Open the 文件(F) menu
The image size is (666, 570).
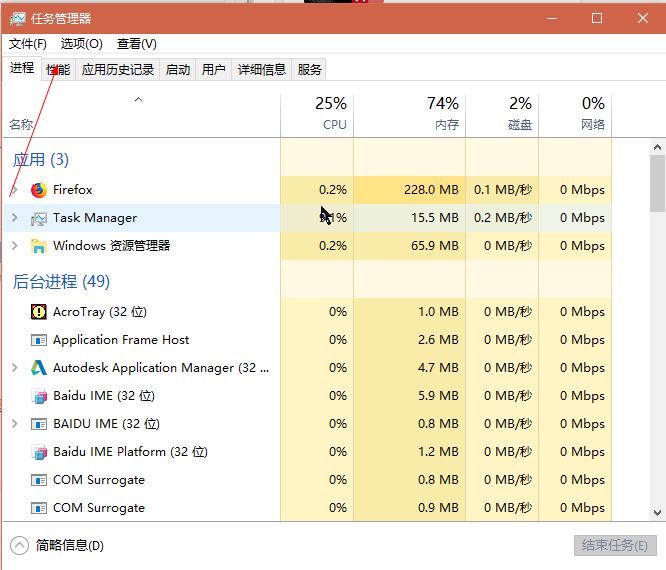click(x=28, y=44)
